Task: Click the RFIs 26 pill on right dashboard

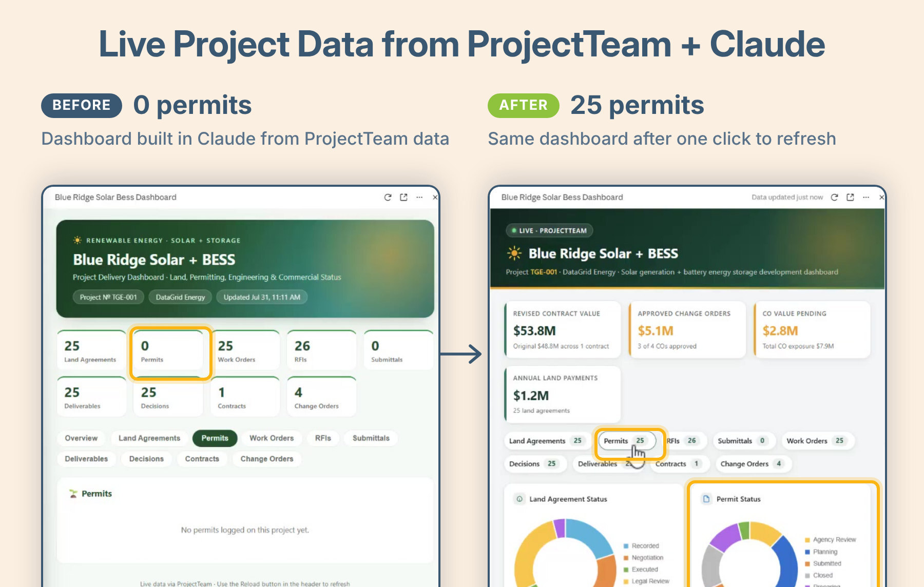Action: [x=683, y=441]
